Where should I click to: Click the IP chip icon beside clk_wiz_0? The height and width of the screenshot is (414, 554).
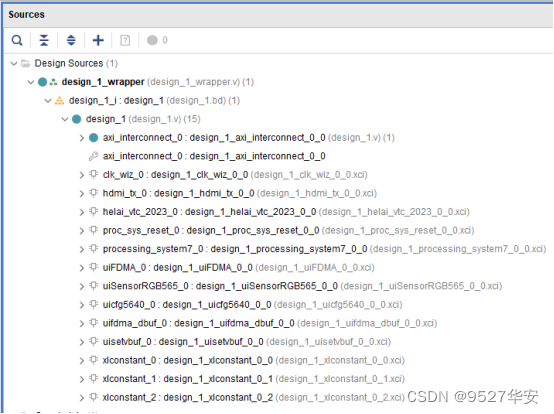point(93,175)
